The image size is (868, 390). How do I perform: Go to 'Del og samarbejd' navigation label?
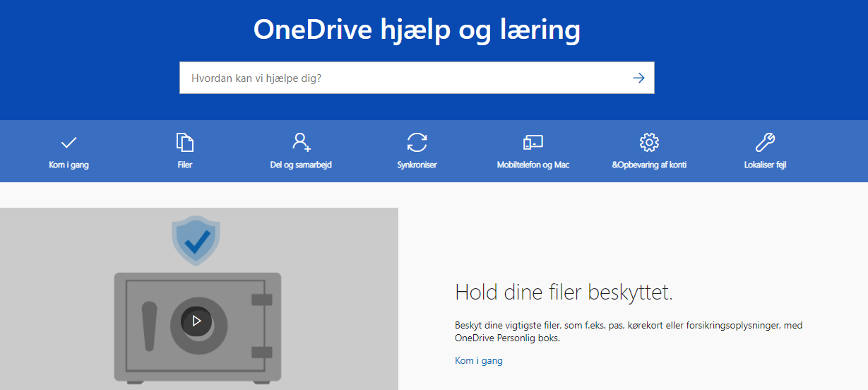point(302,165)
